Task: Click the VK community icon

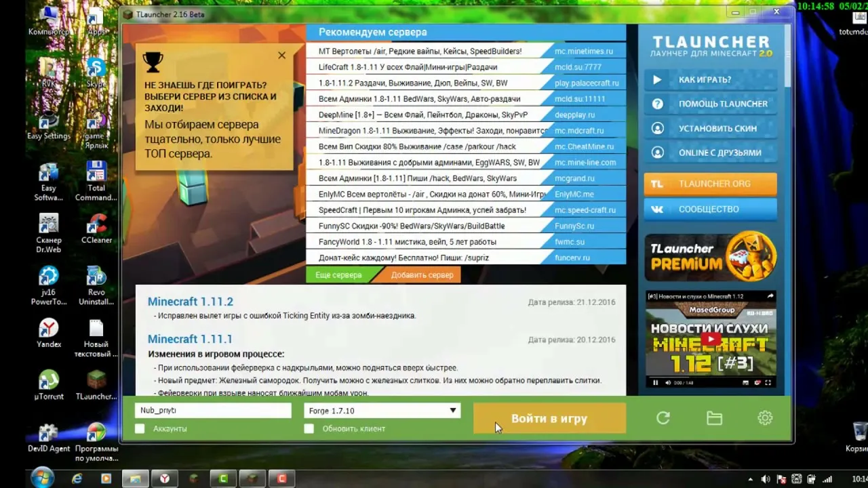Action: click(657, 209)
